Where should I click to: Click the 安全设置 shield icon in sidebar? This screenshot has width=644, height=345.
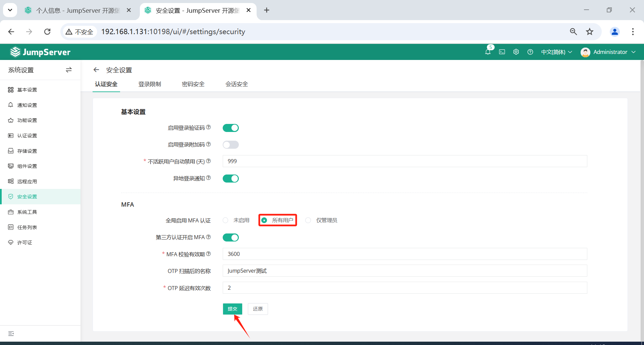coord(11,197)
